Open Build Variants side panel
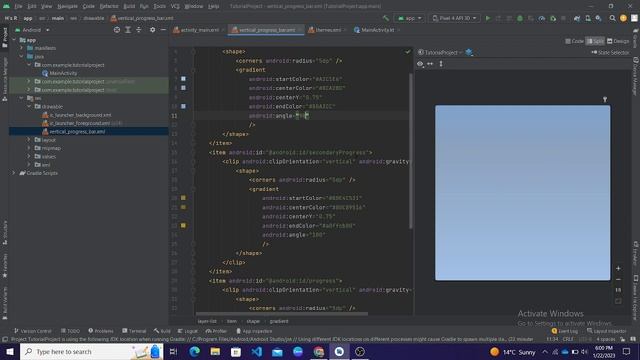This screenshot has height=360, width=640. 5,304
